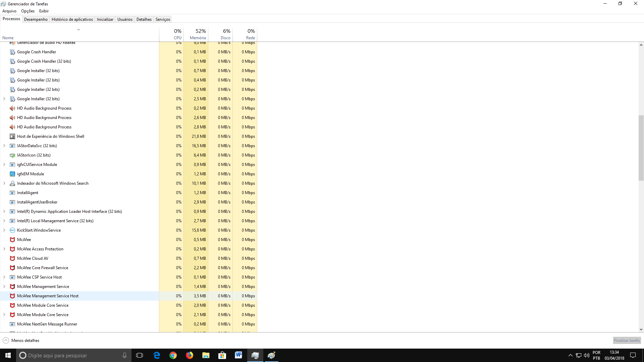
Task: Expand the IAStorDataSvc (32 bits) process
Action: (4, 146)
